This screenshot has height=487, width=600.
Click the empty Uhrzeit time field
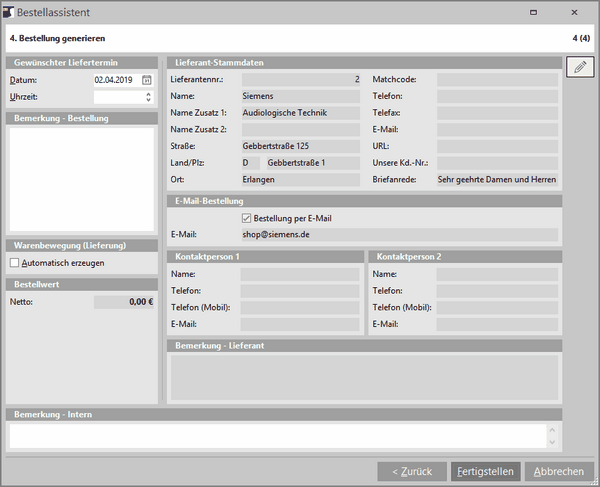pyautogui.click(x=117, y=97)
